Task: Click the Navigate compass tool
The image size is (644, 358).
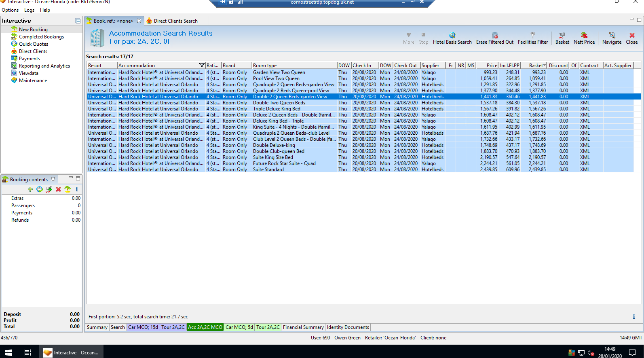Action: [612, 38]
